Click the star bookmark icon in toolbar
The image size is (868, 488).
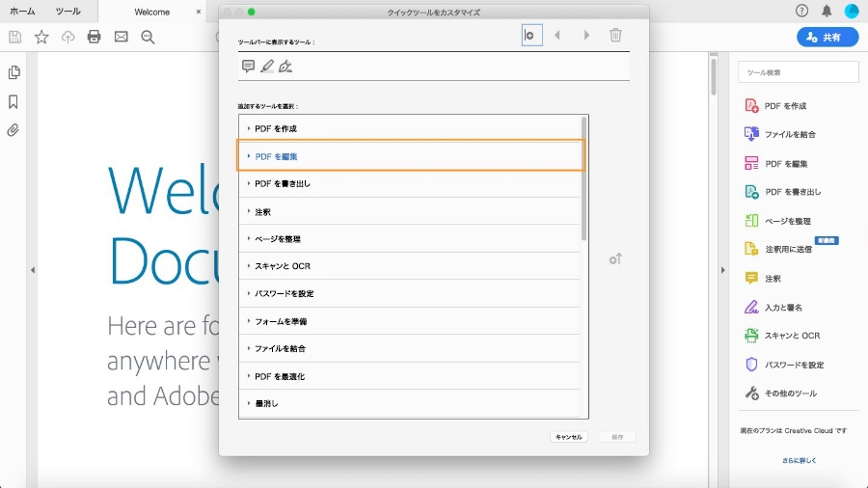[41, 37]
